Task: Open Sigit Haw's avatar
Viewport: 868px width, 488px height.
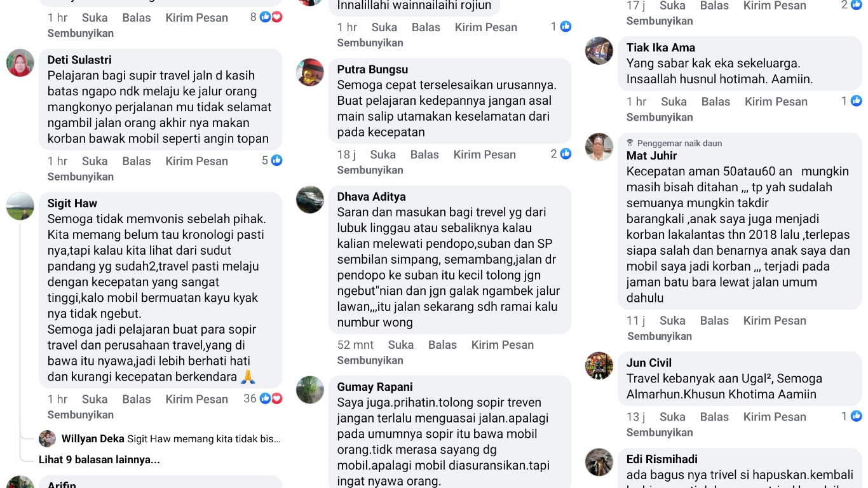Action: point(20,207)
